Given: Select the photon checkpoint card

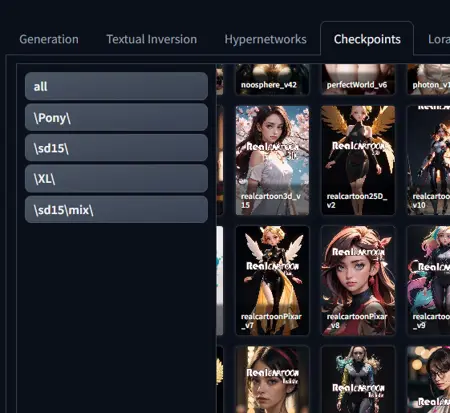Looking at the screenshot, I should (429, 79).
